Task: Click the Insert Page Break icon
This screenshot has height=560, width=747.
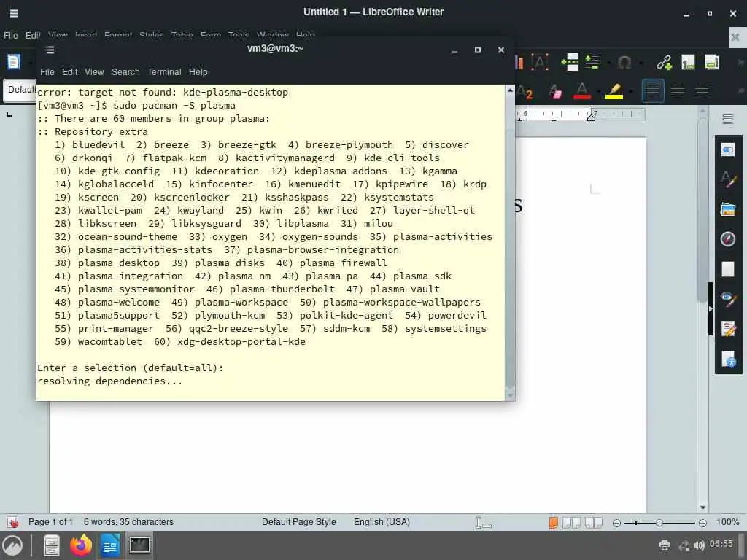Action: tap(569, 63)
